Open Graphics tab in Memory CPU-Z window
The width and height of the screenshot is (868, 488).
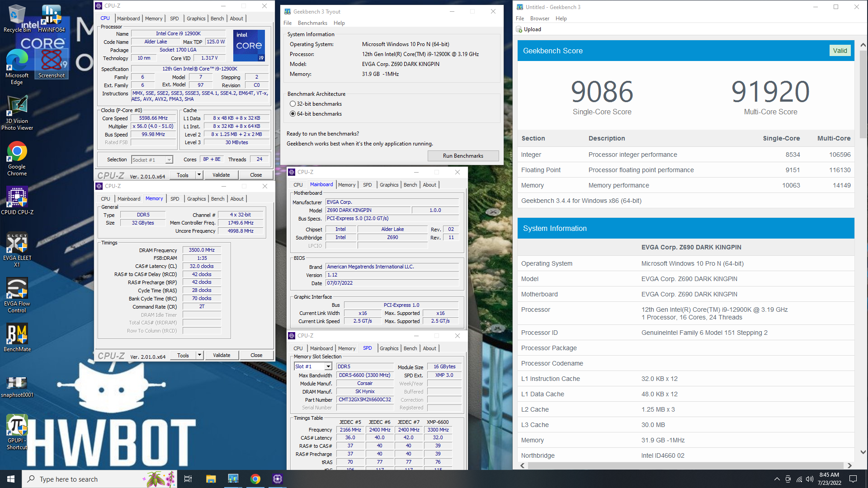[x=197, y=199]
